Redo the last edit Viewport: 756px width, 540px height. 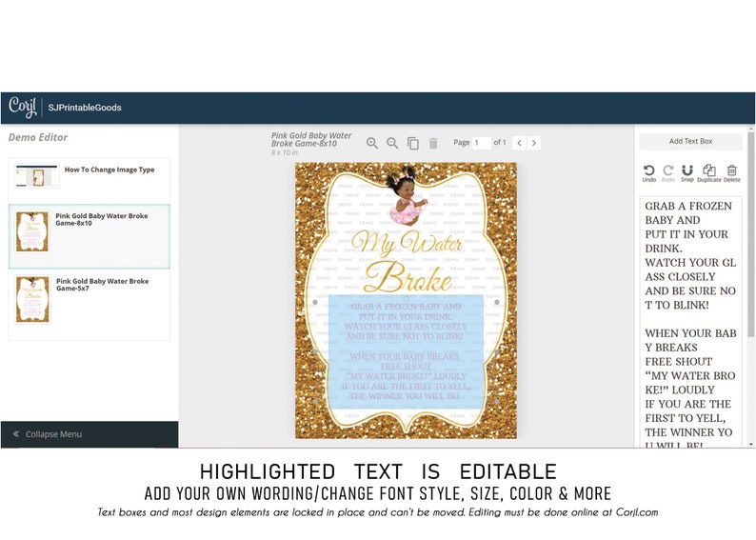point(668,173)
